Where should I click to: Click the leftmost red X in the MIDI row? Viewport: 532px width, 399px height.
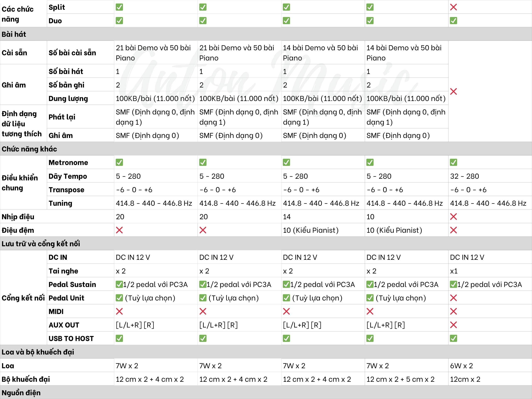pyautogui.click(x=119, y=312)
